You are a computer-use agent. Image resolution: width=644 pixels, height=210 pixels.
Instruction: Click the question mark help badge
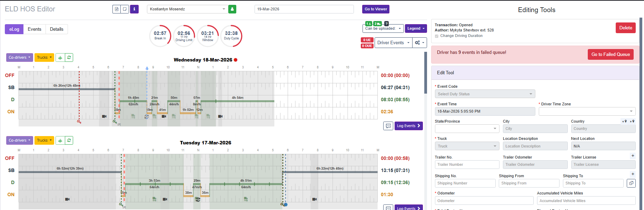(386, 23)
